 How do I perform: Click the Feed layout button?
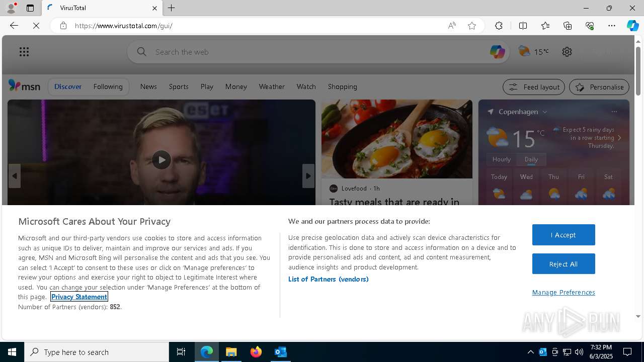point(534,87)
